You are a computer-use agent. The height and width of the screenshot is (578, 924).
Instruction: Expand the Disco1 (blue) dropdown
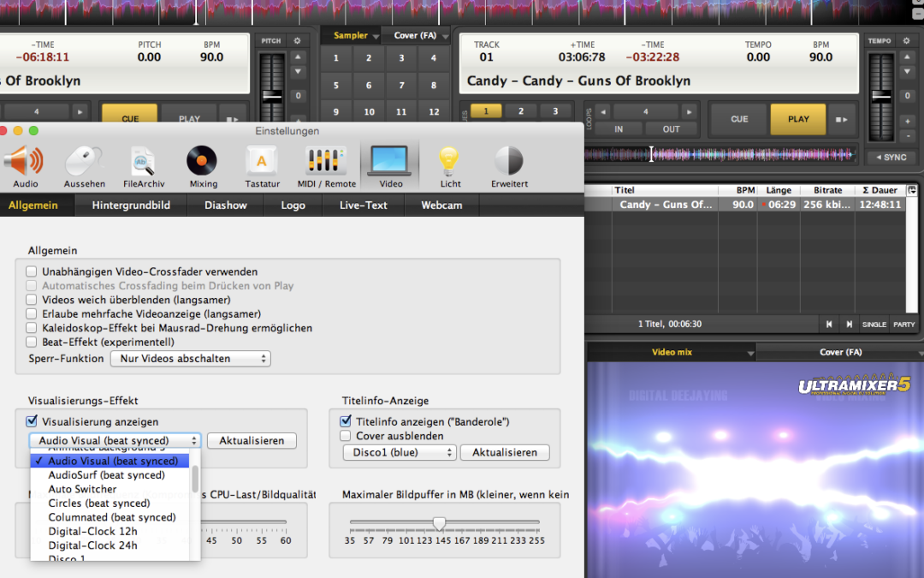399,452
